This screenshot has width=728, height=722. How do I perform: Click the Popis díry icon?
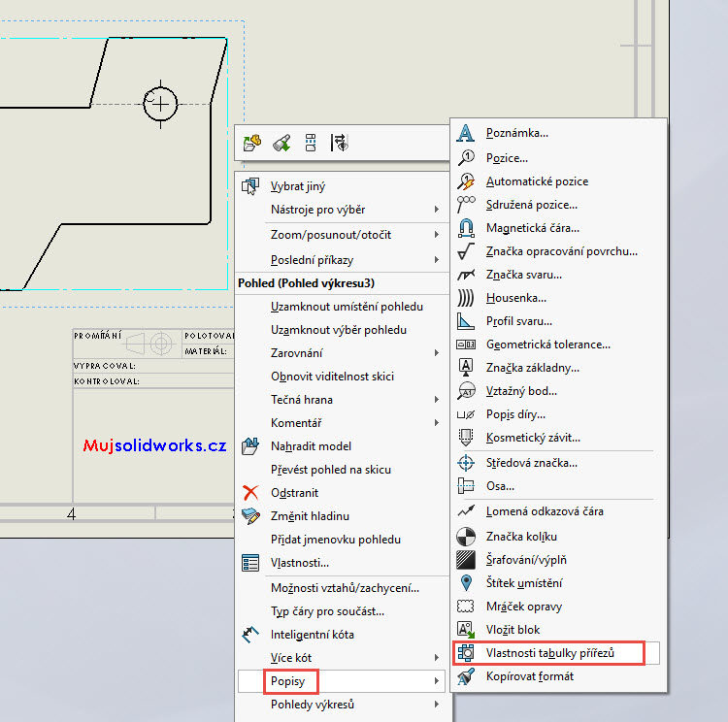coord(466,414)
